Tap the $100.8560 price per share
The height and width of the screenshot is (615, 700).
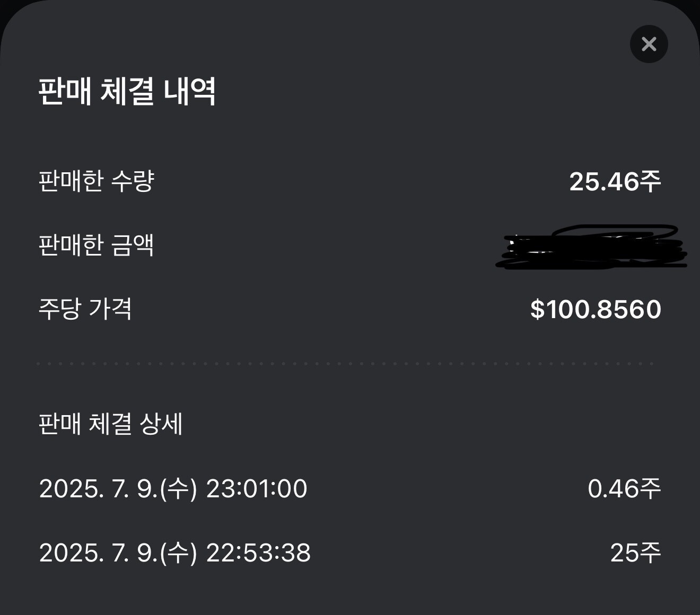pos(596,309)
